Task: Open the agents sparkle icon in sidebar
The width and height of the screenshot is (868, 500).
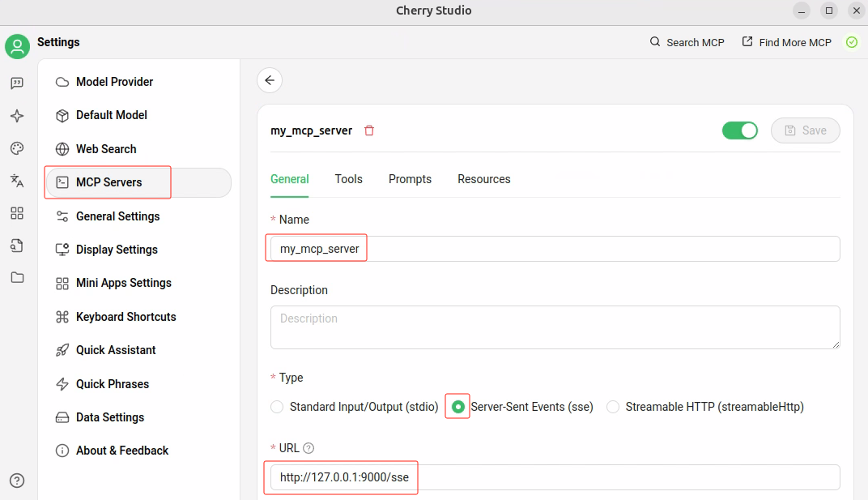Action: pyautogui.click(x=17, y=116)
